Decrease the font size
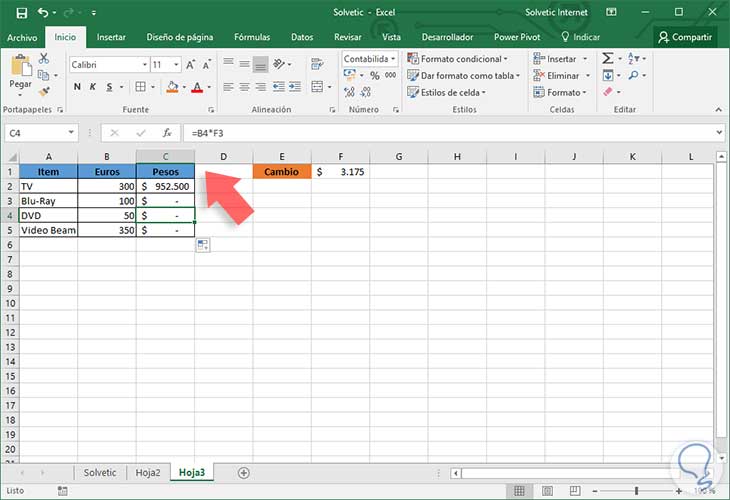The height and width of the screenshot is (500, 730). [207, 65]
